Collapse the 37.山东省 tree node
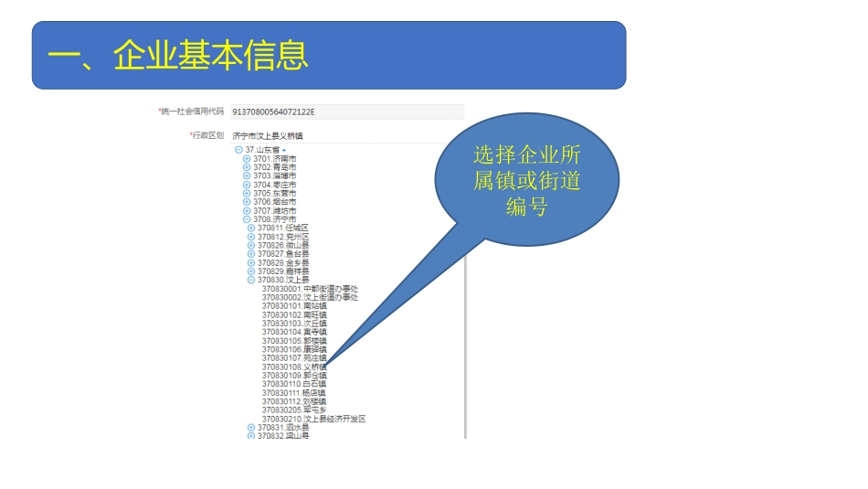The height and width of the screenshot is (489, 868). tap(238, 150)
